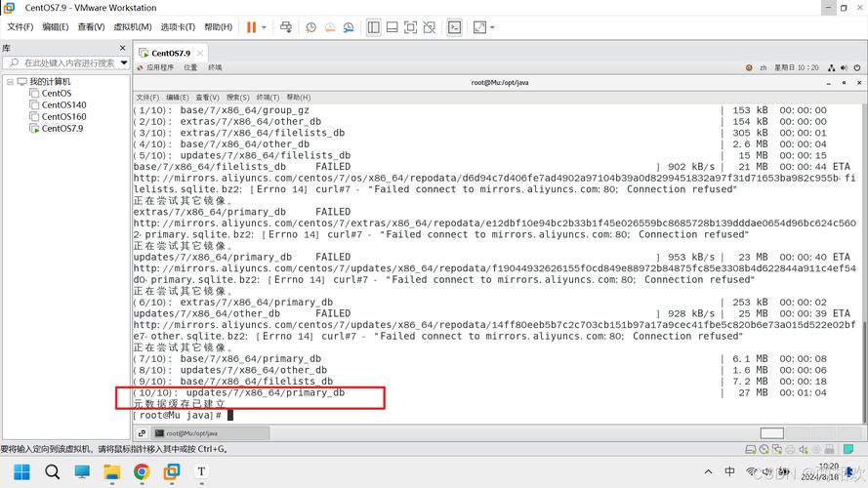The height and width of the screenshot is (488, 868).
Task: Click the sound card status icon
Action: pos(804,449)
